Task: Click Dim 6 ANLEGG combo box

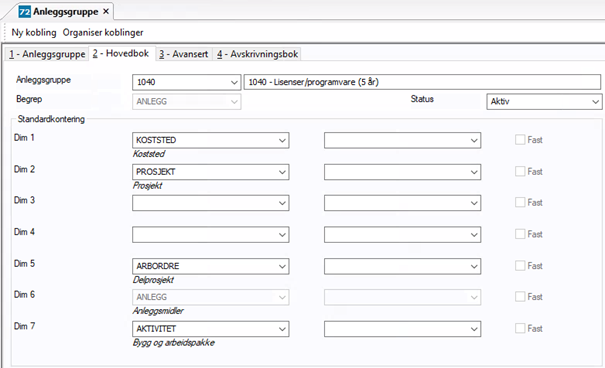Action: coord(211,297)
